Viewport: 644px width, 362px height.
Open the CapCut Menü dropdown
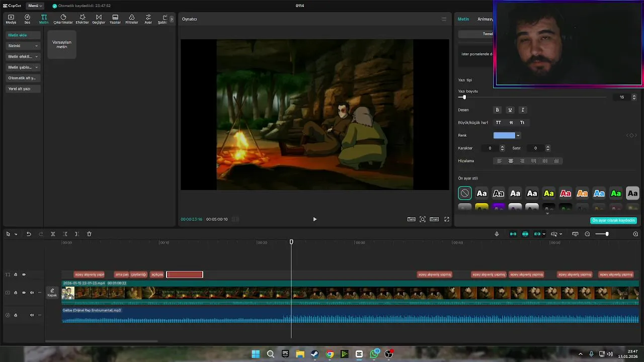(x=35, y=6)
